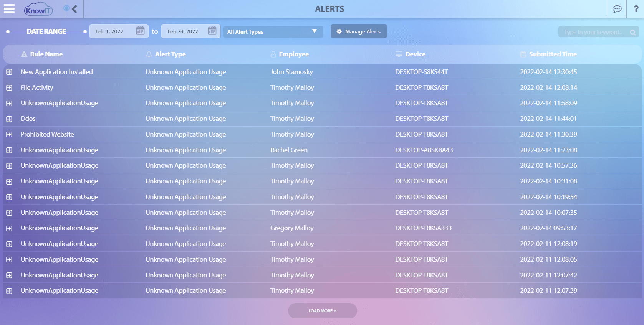Click timestamp 2022-02-14 11:30:39

pyautogui.click(x=548, y=134)
